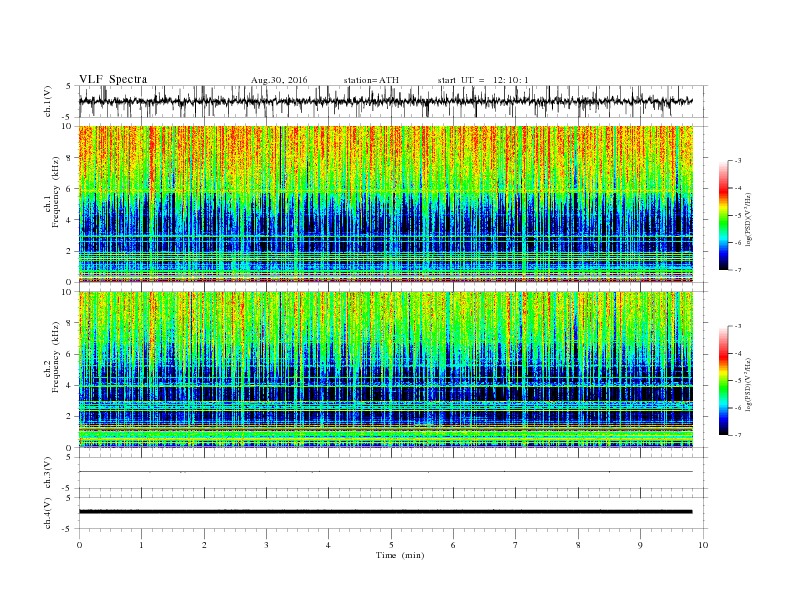
Task: Click the "ch.4(V)" axis label
Action: coord(48,513)
